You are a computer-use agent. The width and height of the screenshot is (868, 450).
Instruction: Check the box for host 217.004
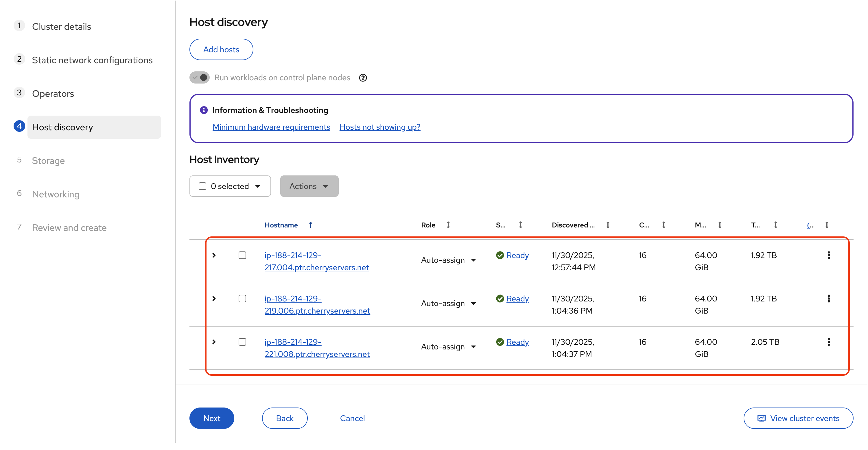click(x=242, y=255)
